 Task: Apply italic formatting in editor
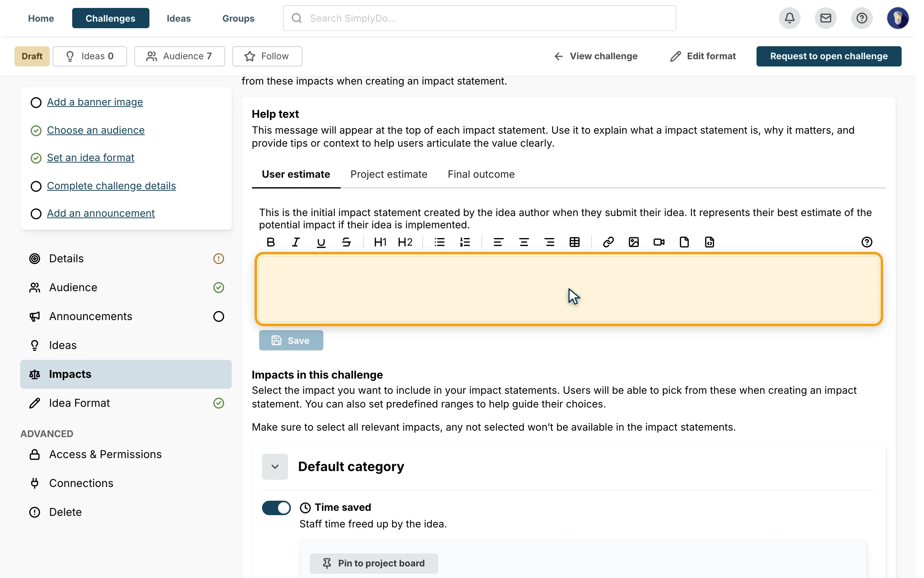[296, 242]
